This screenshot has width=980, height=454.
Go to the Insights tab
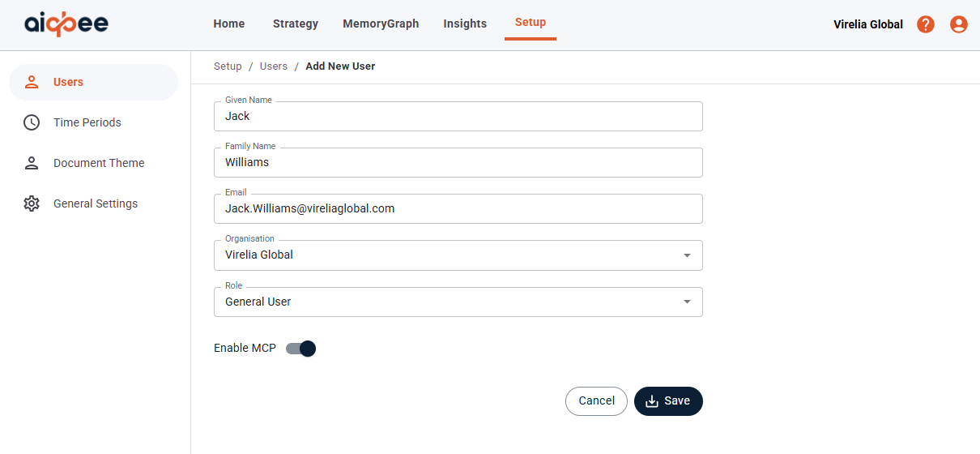pos(465,24)
